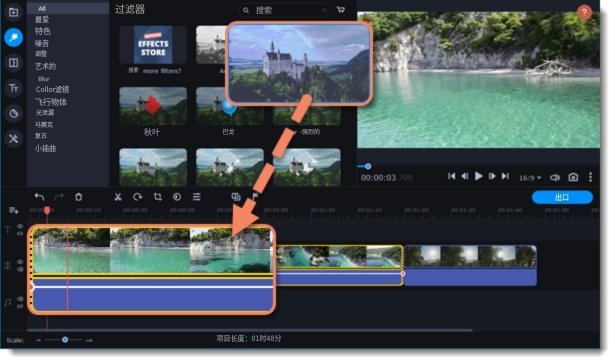Open the transitions panel icon
615x364 pixels.
13,63
